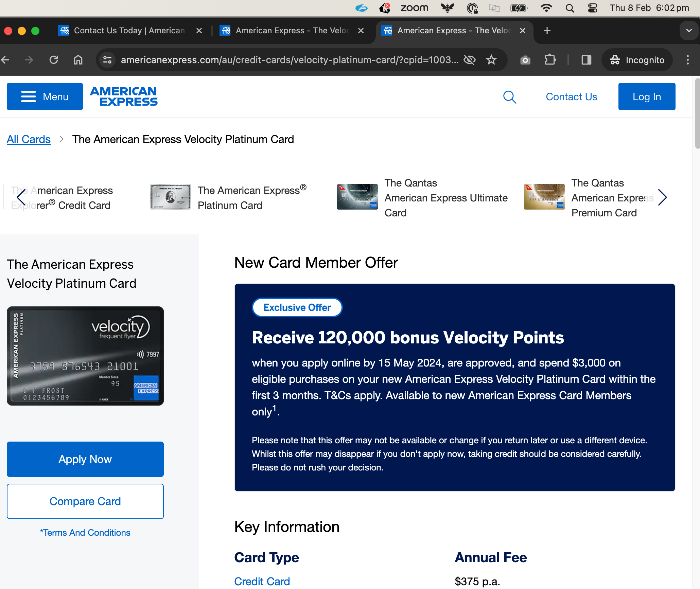
Task: Go to American Express logo homepage
Action: coord(124,96)
